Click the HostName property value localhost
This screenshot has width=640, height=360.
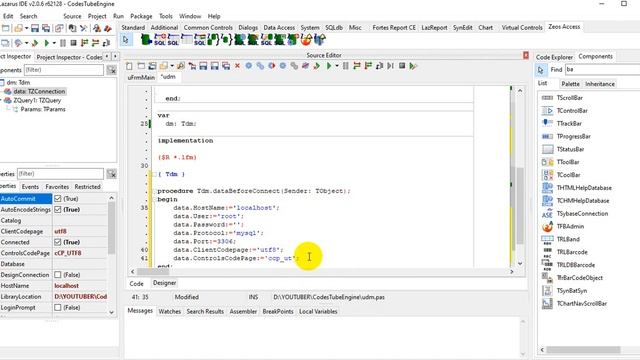(67, 286)
